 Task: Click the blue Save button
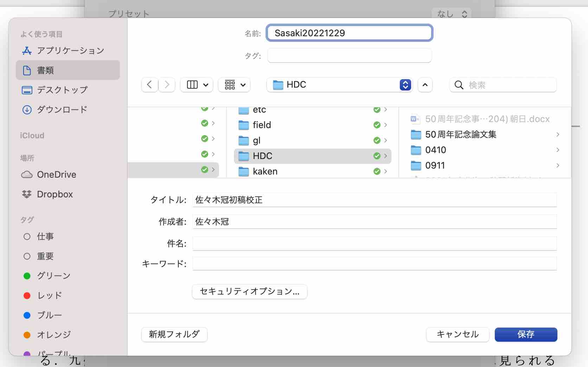click(x=525, y=334)
